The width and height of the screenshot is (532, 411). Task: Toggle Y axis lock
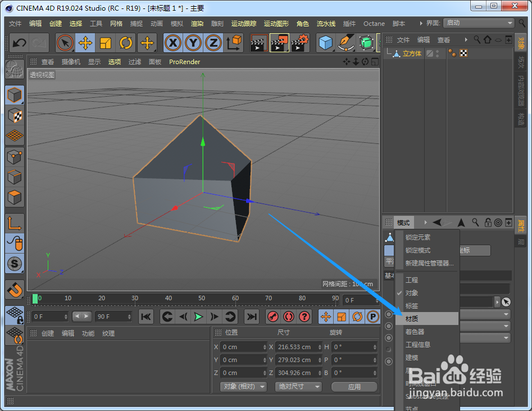tap(193, 43)
